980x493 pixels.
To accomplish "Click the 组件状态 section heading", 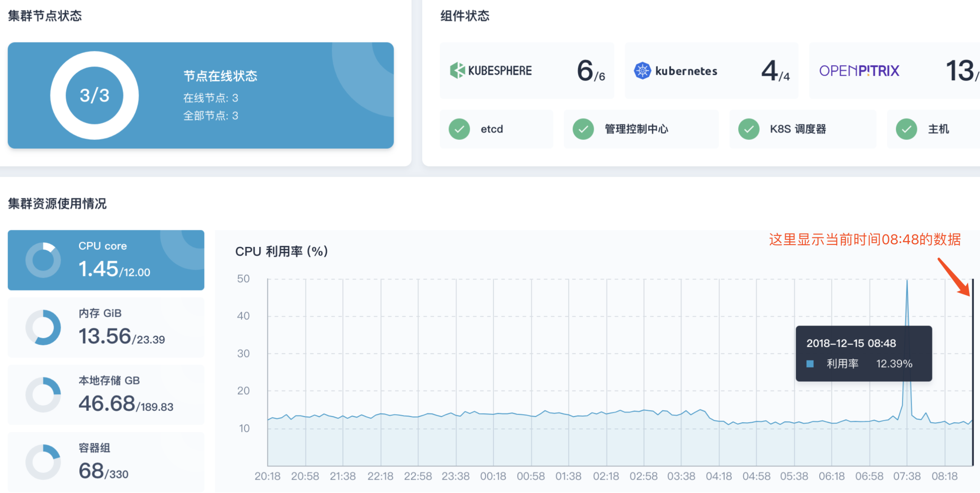I will [x=465, y=16].
